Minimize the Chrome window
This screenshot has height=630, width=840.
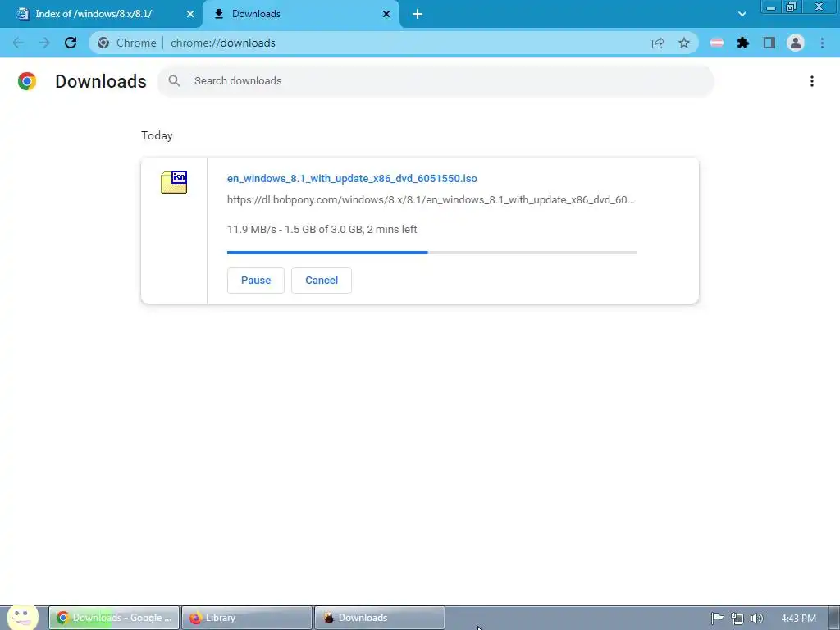[771, 7]
